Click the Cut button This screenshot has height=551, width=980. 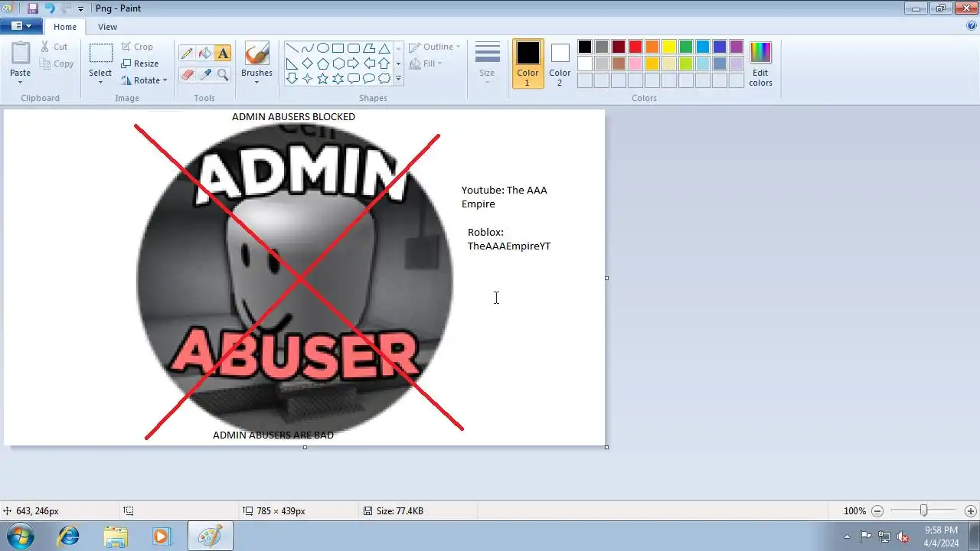pos(54,47)
